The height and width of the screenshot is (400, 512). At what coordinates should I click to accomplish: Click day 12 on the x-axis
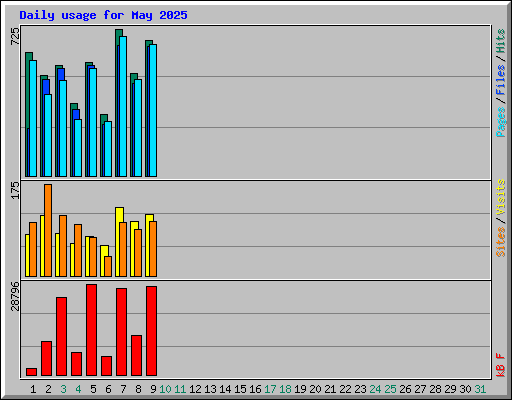(x=195, y=389)
